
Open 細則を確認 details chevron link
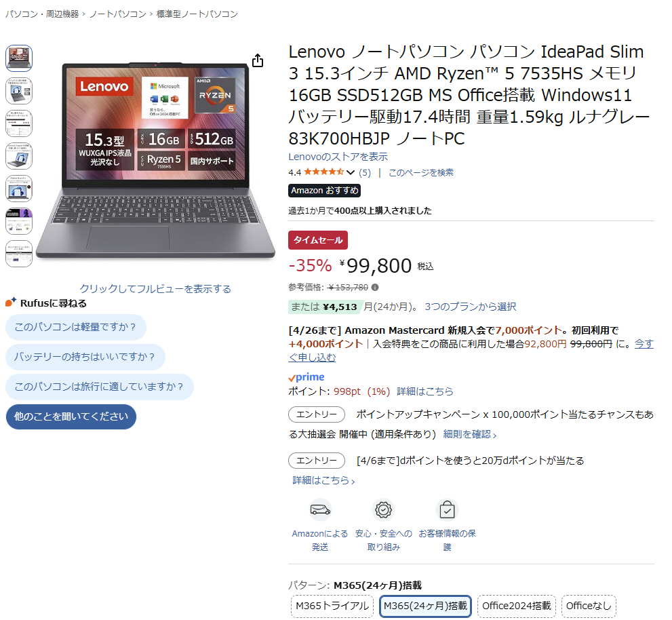470,434
